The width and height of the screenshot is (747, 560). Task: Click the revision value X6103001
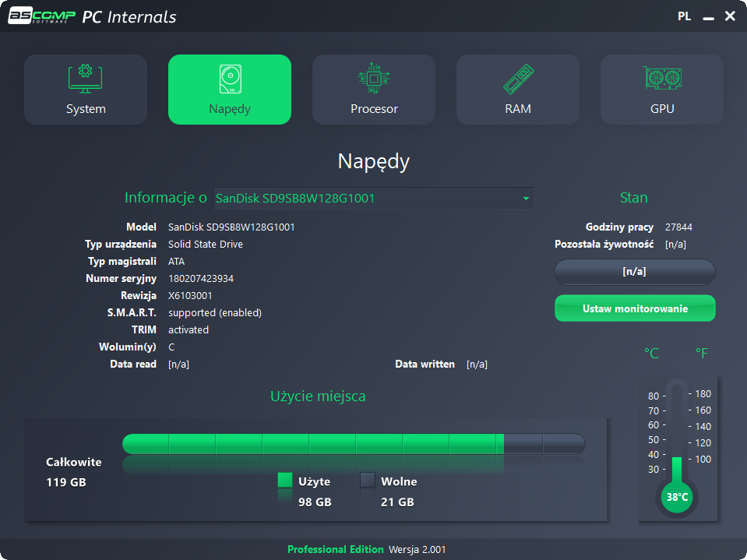[x=190, y=296]
